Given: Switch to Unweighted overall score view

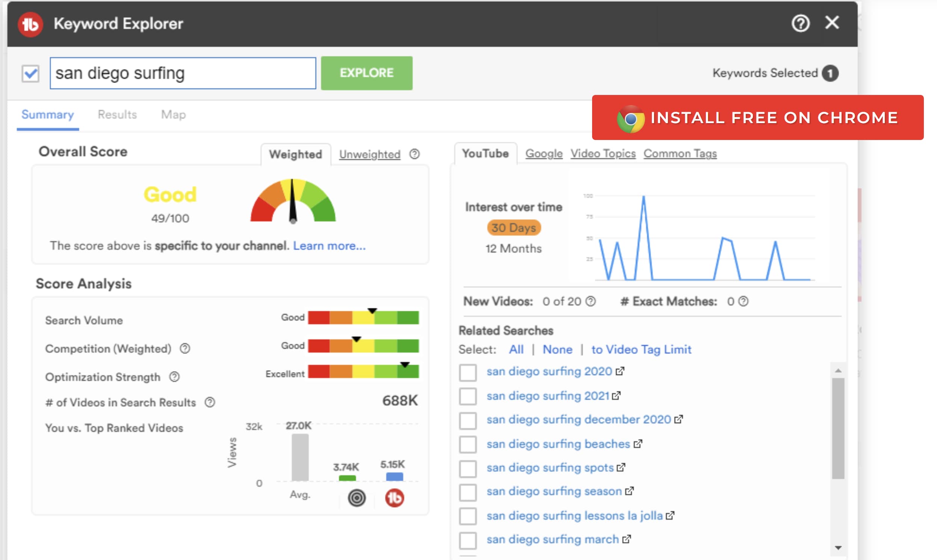Looking at the screenshot, I should click(370, 154).
